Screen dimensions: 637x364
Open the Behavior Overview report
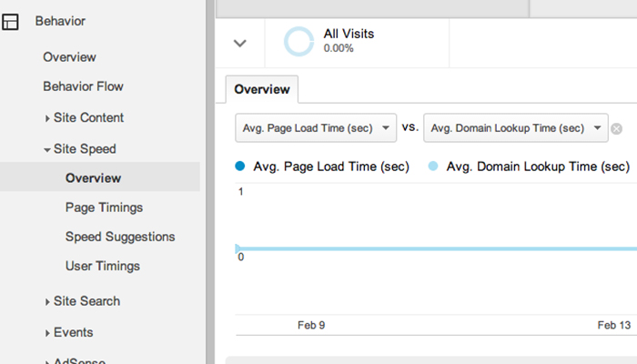pyautogui.click(x=69, y=57)
